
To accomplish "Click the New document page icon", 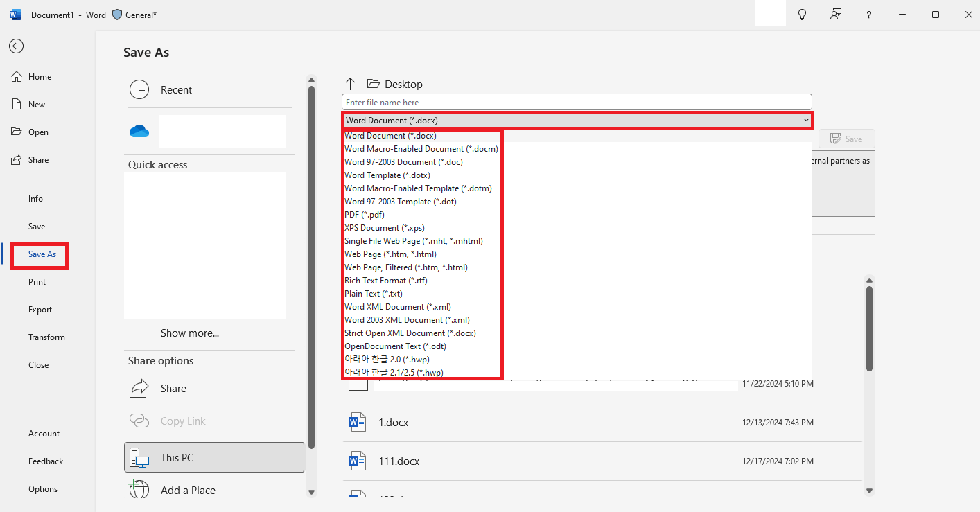I will [x=17, y=105].
